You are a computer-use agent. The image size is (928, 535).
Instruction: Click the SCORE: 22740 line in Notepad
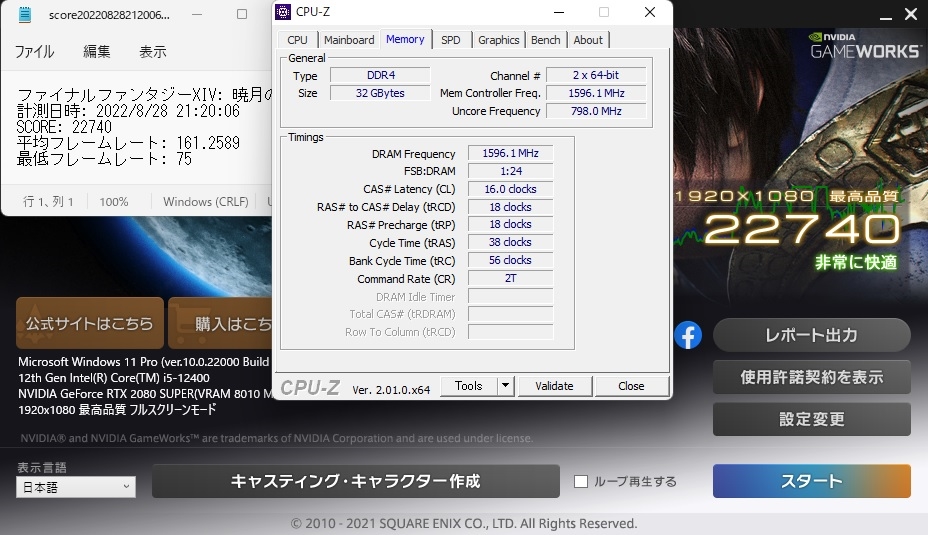coord(64,127)
